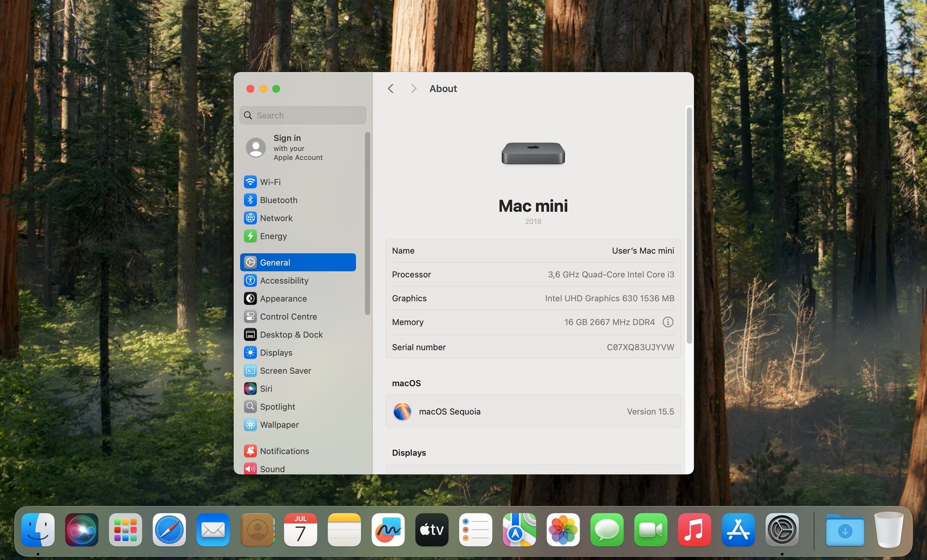Open the Trash in the Dock

889,530
